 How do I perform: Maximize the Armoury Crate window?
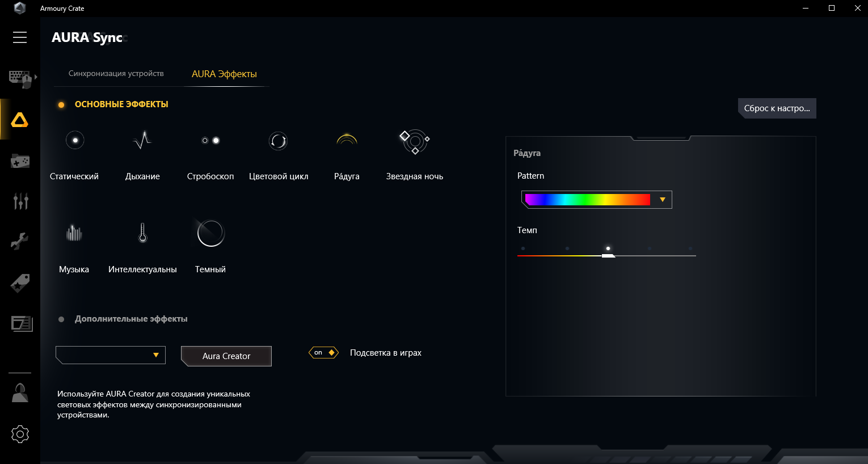click(832, 8)
